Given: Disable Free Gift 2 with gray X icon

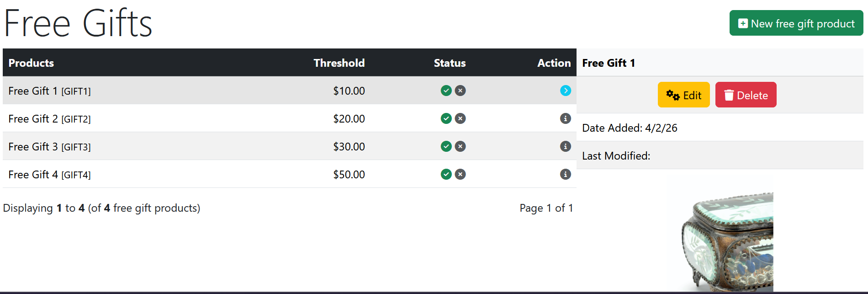Looking at the screenshot, I should point(460,118).
